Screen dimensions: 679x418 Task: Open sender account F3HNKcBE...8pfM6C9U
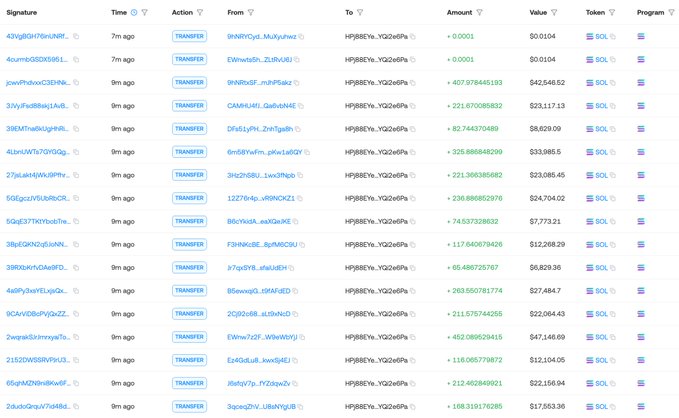(262, 244)
